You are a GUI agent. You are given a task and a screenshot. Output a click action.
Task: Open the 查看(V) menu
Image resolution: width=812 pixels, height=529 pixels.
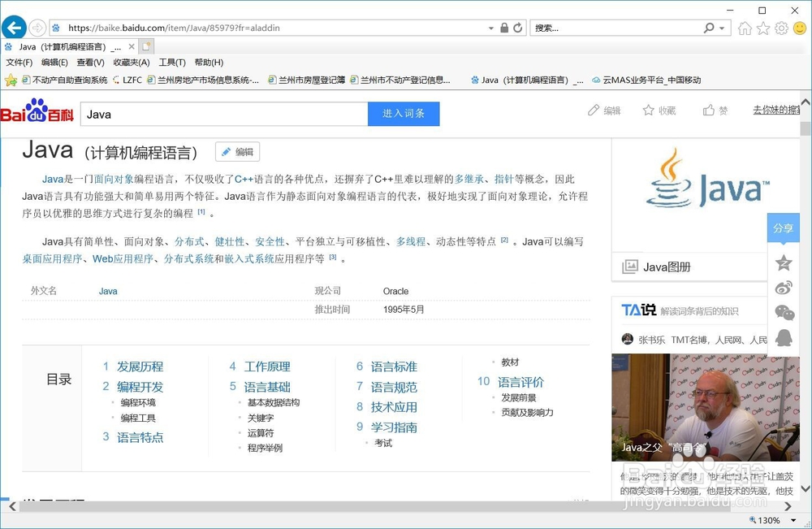[x=91, y=63]
